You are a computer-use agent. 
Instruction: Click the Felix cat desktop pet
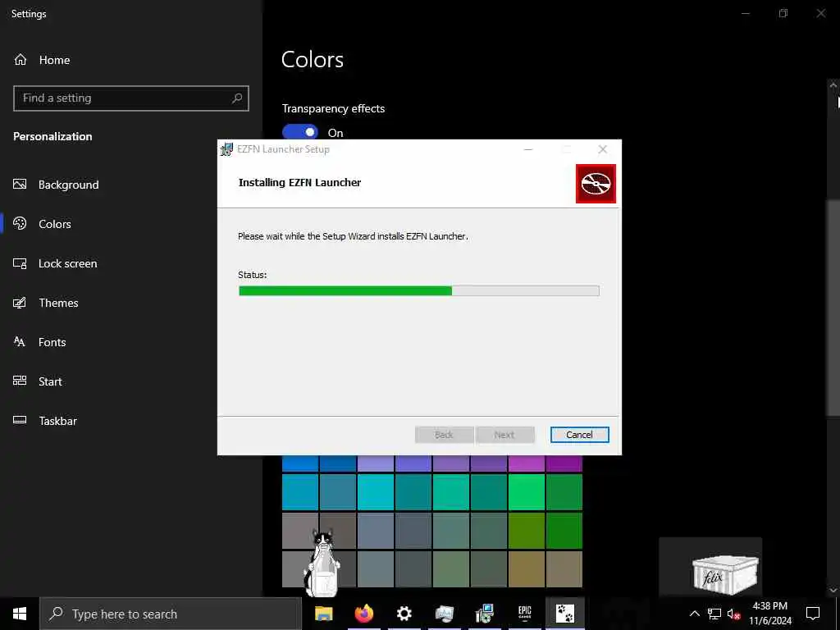click(322, 563)
